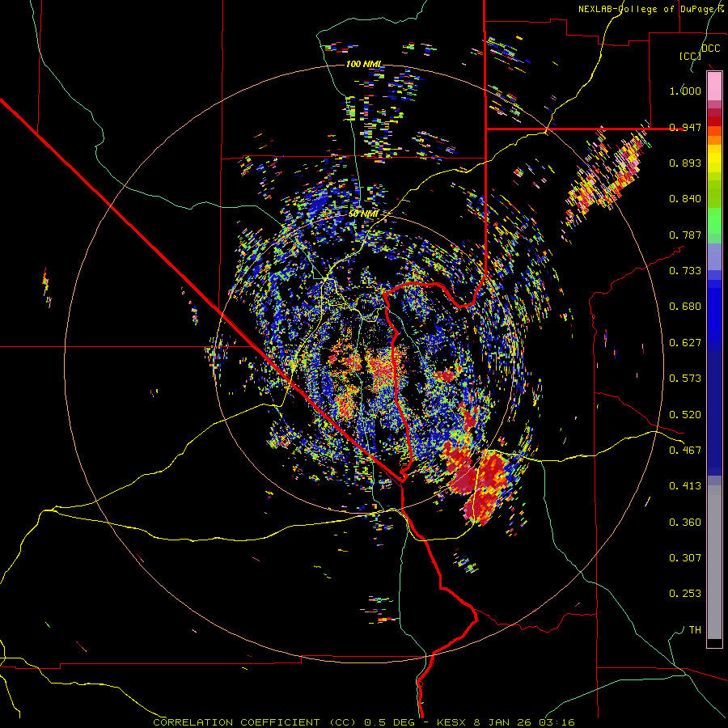The width and height of the screenshot is (728, 728).
Task: Click the "TH" threshold label on legend
Action: tap(695, 630)
